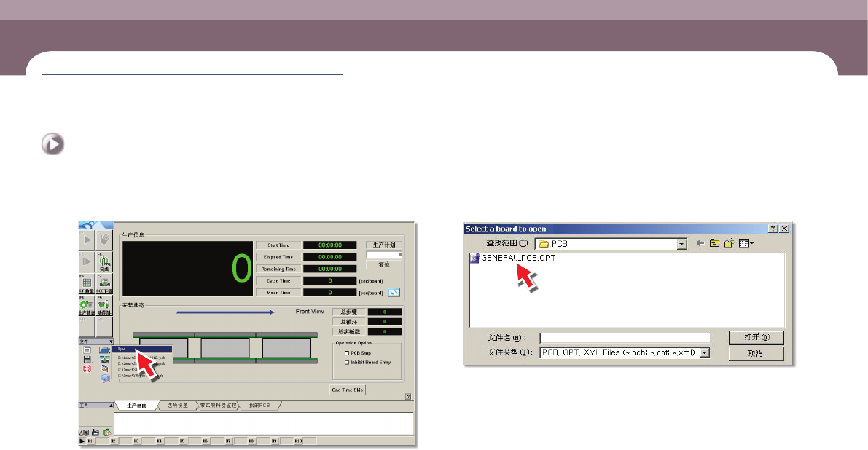868x450 pixels.
Task: Click the 总拼板数 label
Action: (x=349, y=332)
